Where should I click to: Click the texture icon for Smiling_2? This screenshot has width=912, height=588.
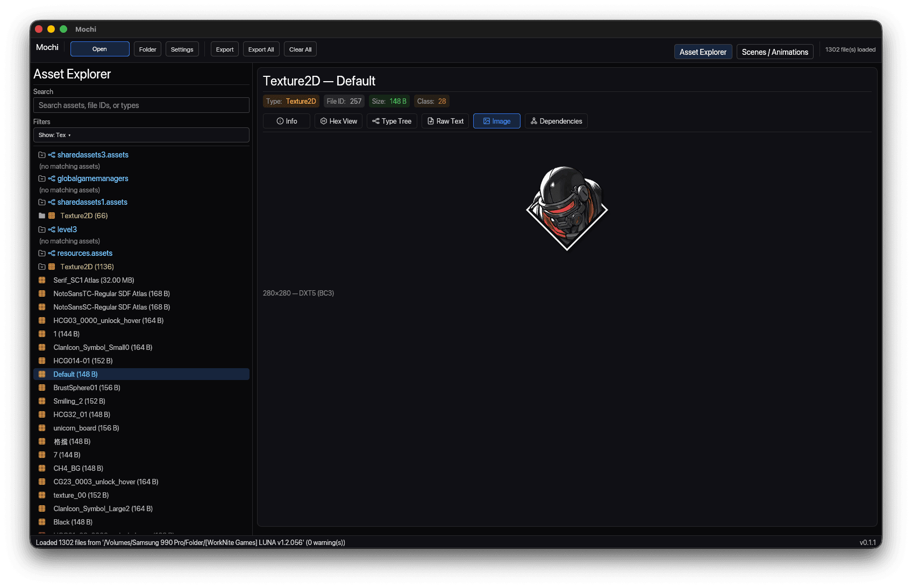(x=42, y=401)
